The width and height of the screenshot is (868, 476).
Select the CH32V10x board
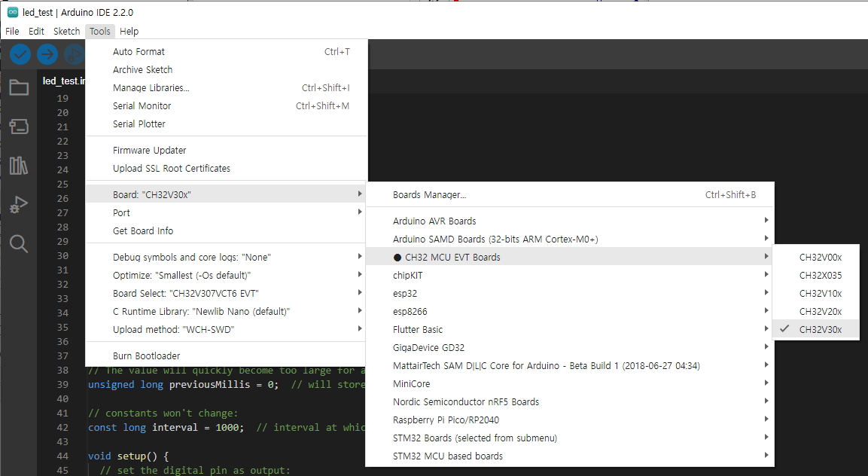coord(817,293)
